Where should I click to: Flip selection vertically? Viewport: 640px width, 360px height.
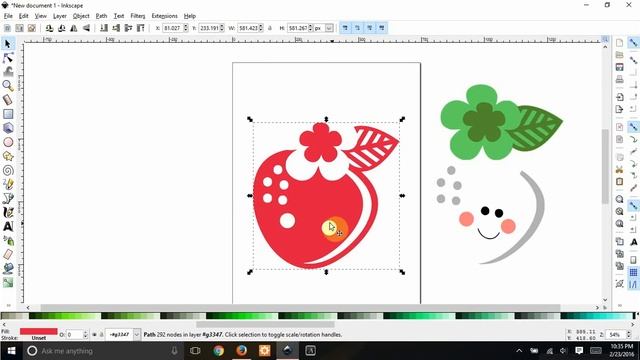(86, 28)
